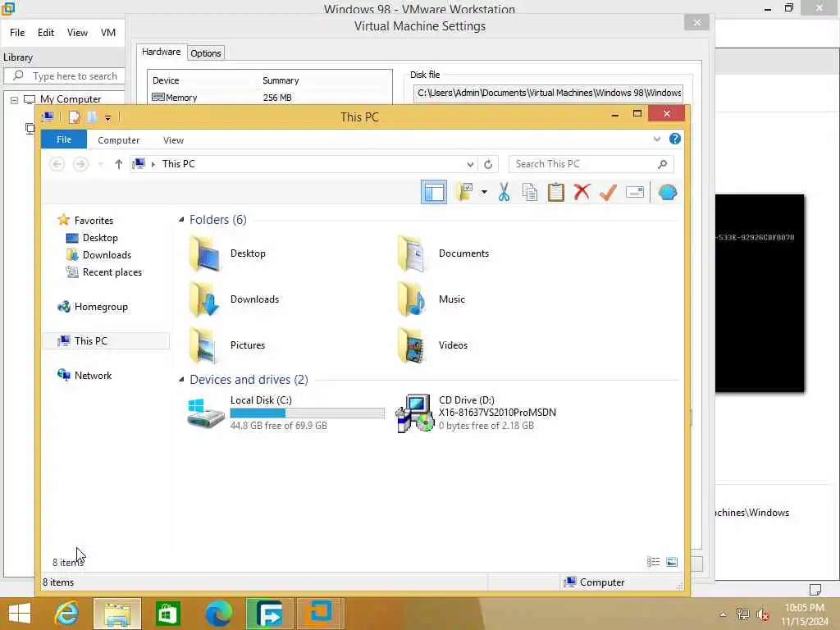
Task: Switch to Options tab in VM Settings
Action: click(206, 53)
